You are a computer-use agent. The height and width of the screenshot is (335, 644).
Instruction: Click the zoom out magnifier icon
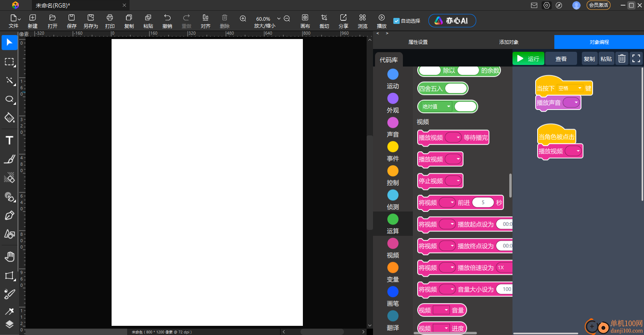tap(287, 19)
